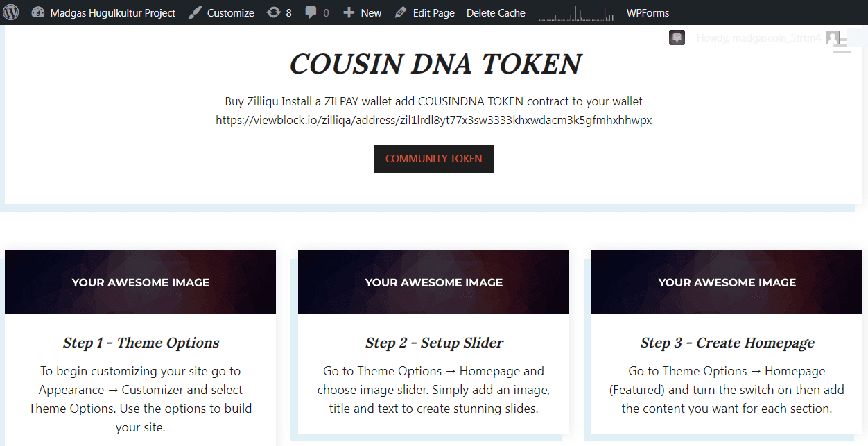Click the user avatar next to Howdy

(x=833, y=37)
